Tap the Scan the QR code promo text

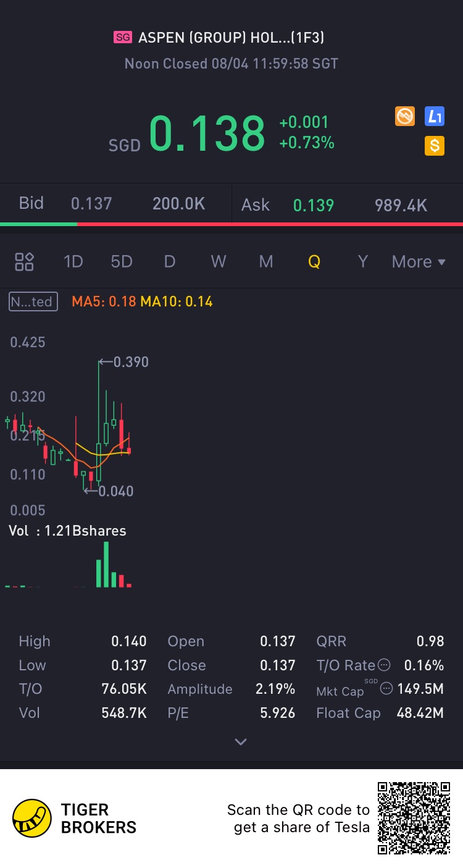pyautogui.click(x=298, y=819)
